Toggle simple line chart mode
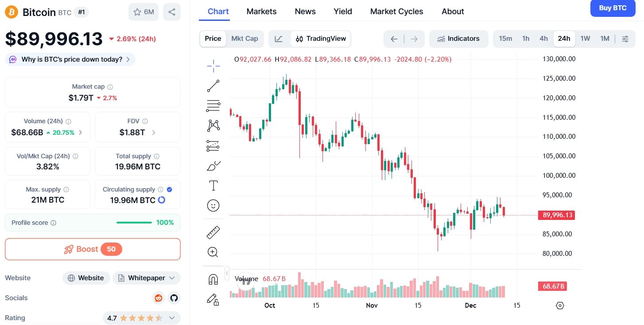Screen dimensions: 644x325 pyautogui.click(x=279, y=39)
